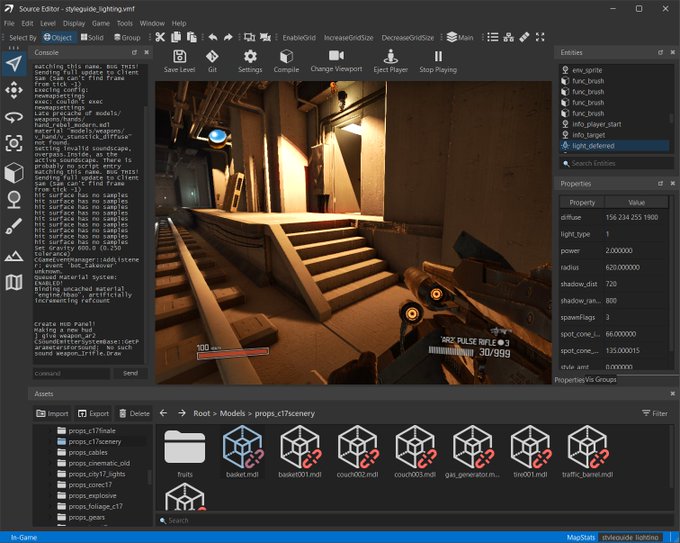Select the rotate tool in left sidebar

click(x=14, y=117)
